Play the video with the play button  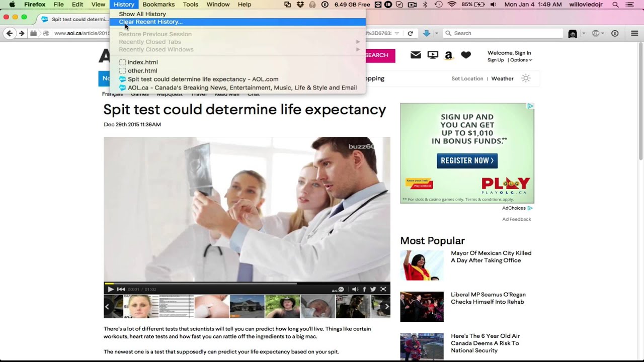pos(111,289)
